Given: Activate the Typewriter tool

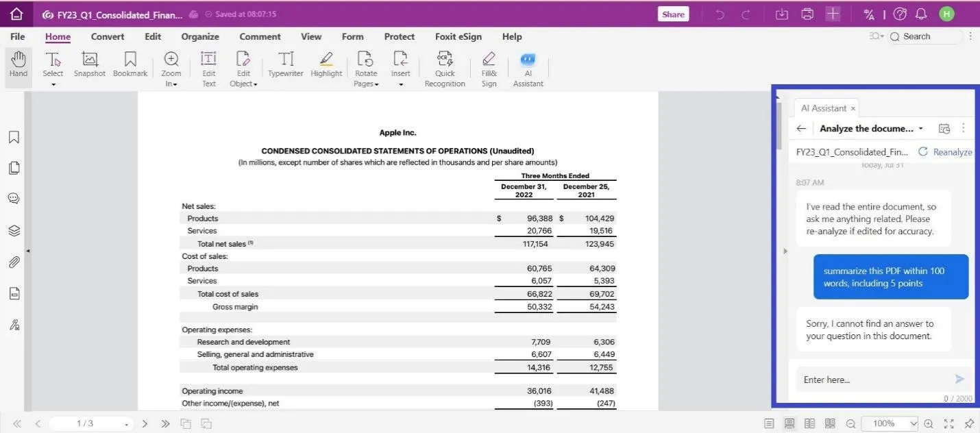Looking at the screenshot, I should (x=286, y=60).
